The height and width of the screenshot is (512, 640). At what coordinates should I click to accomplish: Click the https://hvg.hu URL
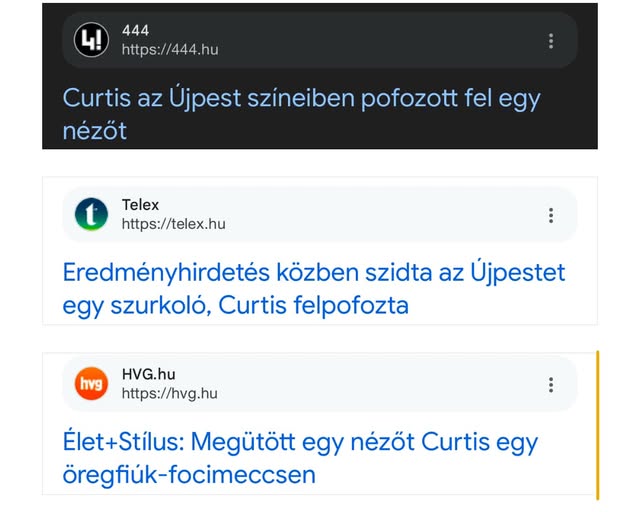point(169,394)
